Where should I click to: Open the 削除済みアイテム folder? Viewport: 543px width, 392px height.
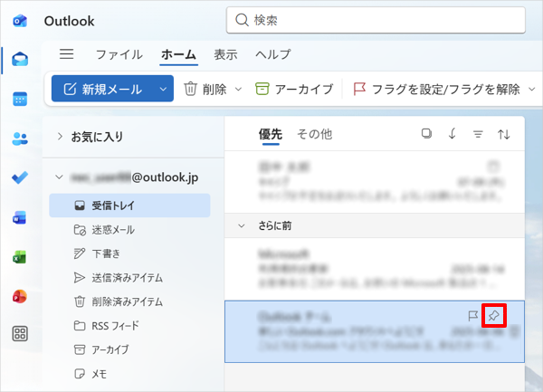point(129,301)
